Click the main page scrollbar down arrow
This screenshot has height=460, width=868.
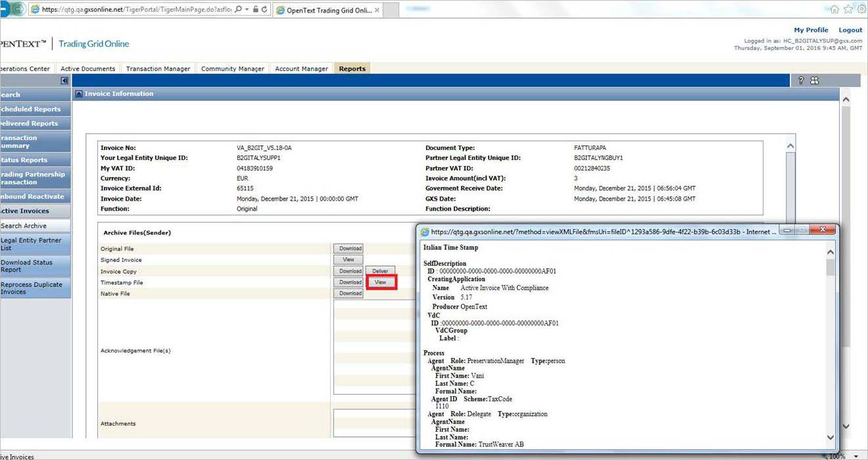click(846, 426)
